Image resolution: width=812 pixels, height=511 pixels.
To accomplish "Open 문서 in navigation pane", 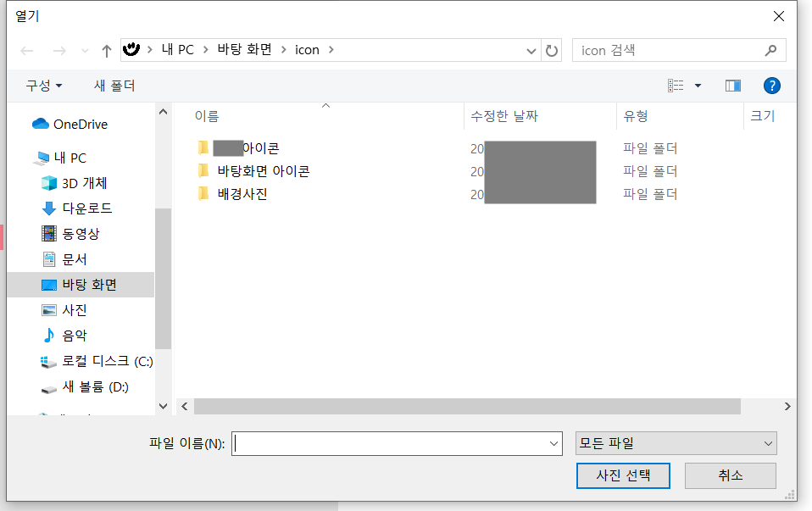I will (74, 259).
